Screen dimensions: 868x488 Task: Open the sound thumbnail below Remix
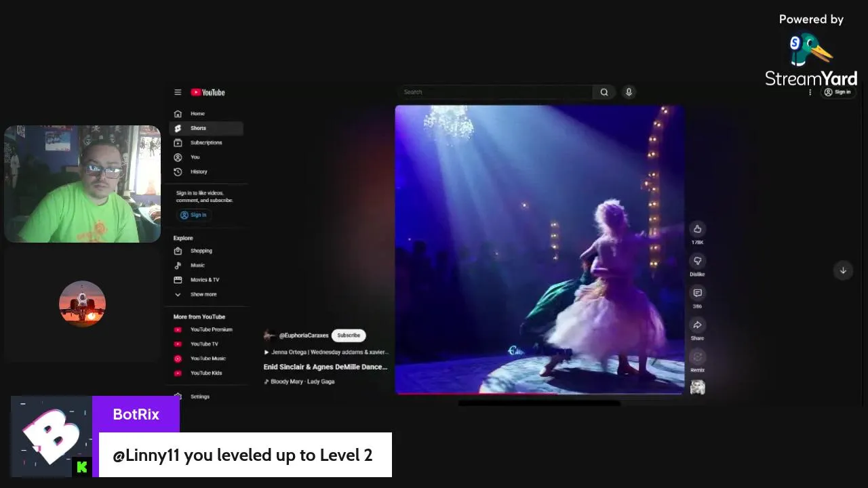tap(697, 387)
